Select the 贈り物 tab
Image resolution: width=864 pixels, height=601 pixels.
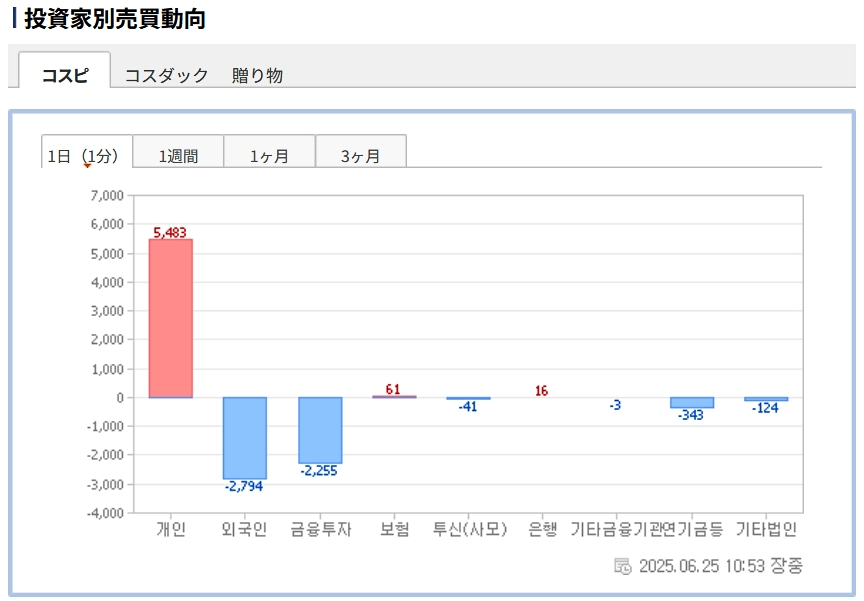point(257,75)
